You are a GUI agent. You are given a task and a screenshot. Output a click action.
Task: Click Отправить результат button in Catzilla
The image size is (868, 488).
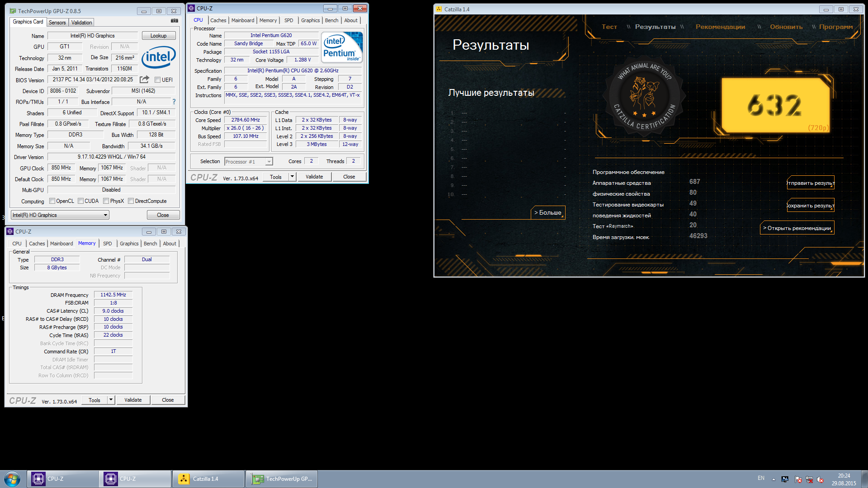811,183
